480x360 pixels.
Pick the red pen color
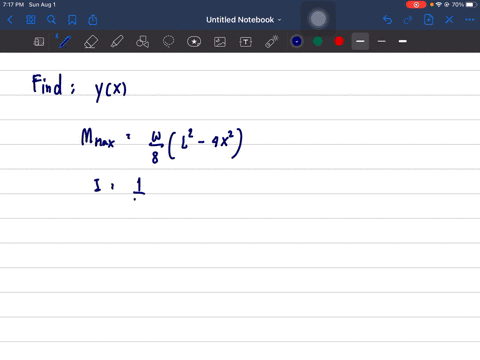tap(339, 41)
